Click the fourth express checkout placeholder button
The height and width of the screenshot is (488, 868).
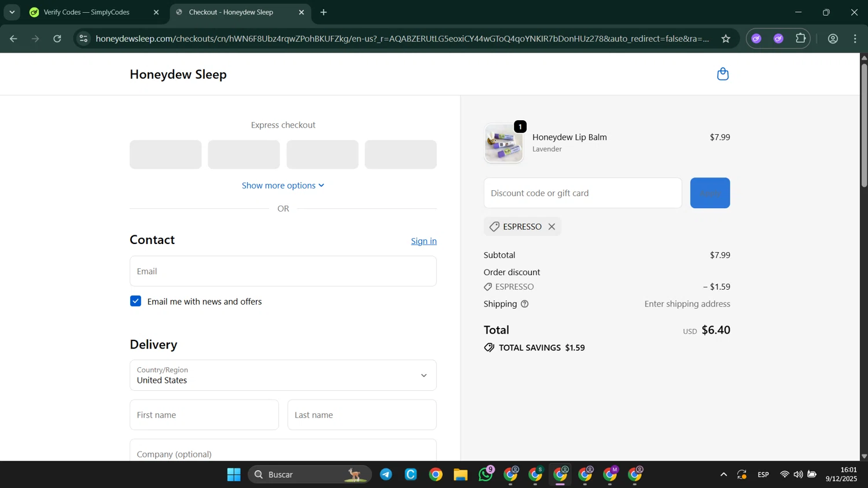[400, 154]
